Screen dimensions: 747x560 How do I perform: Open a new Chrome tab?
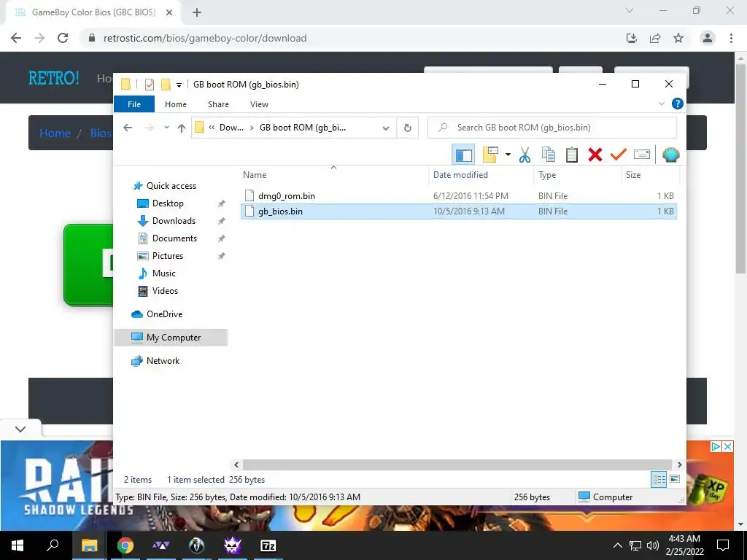click(197, 12)
